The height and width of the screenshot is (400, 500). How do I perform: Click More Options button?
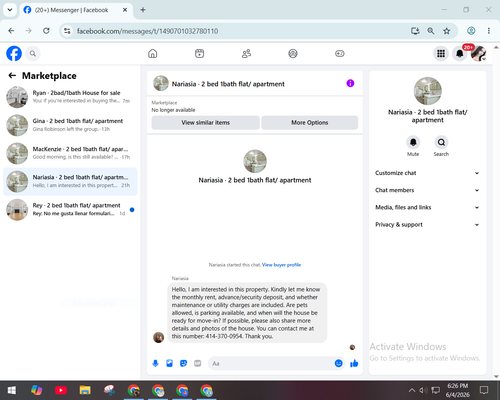[310, 123]
